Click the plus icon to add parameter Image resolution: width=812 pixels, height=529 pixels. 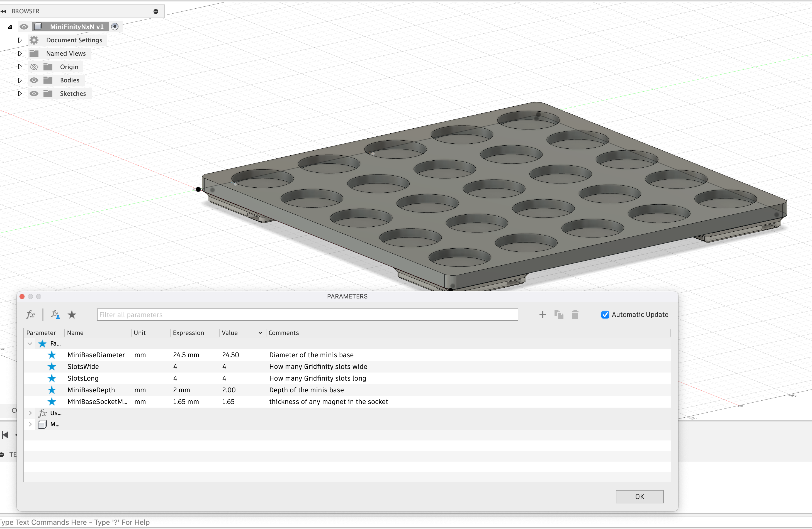coord(543,315)
